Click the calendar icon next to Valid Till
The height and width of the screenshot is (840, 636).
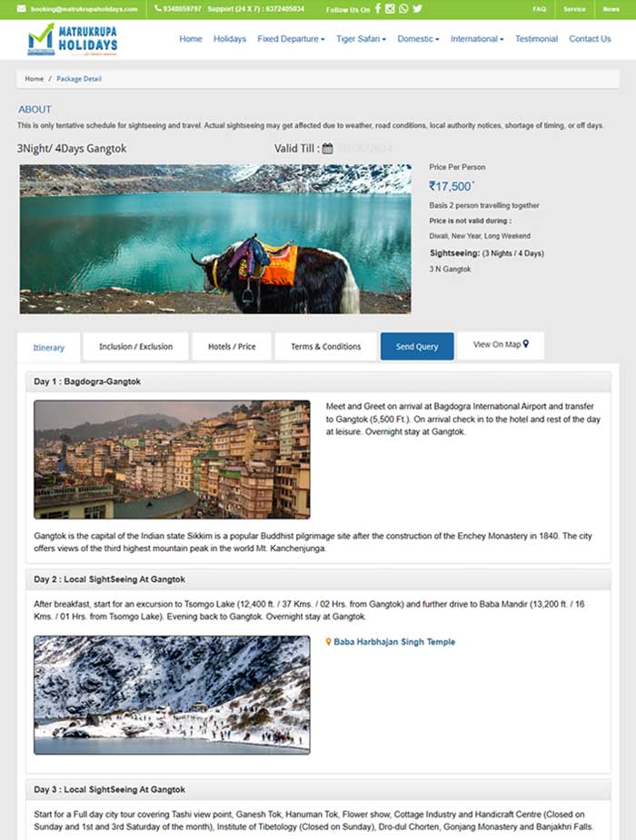point(327,148)
